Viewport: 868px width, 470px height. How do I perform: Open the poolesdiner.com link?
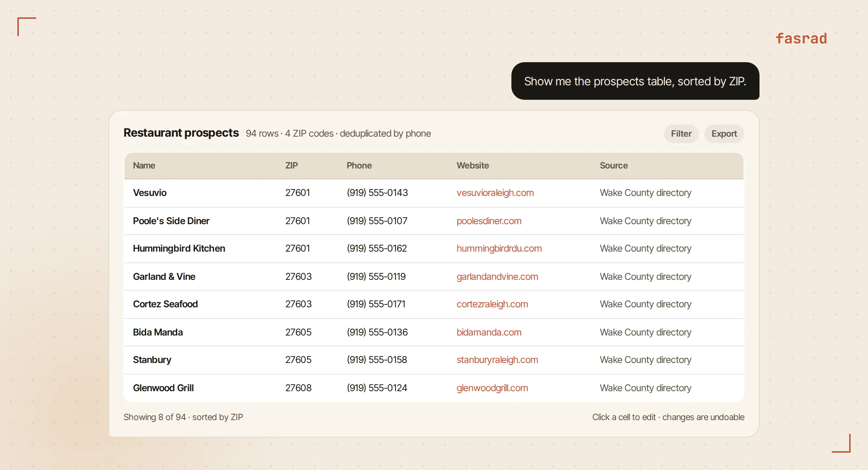pyautogui.click(x=489, y=221)
